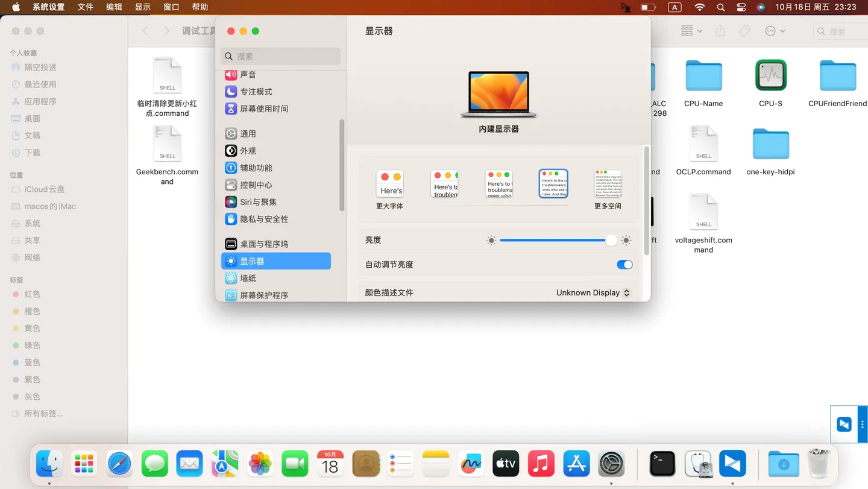868x489 pixels.
Task: Open Launchpad from the Dock
Action: 83,463
